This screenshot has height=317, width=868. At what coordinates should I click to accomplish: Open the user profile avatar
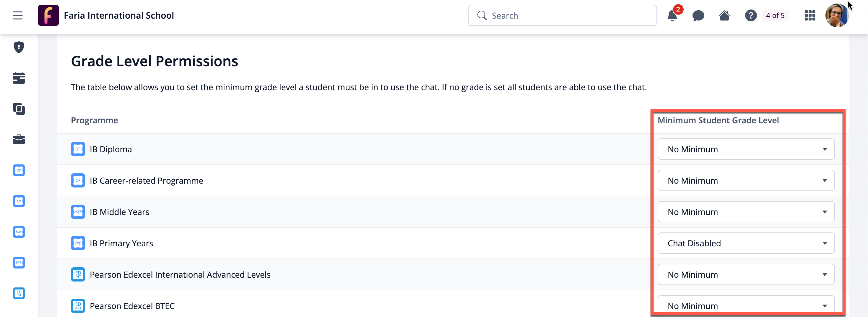[836, 15]
